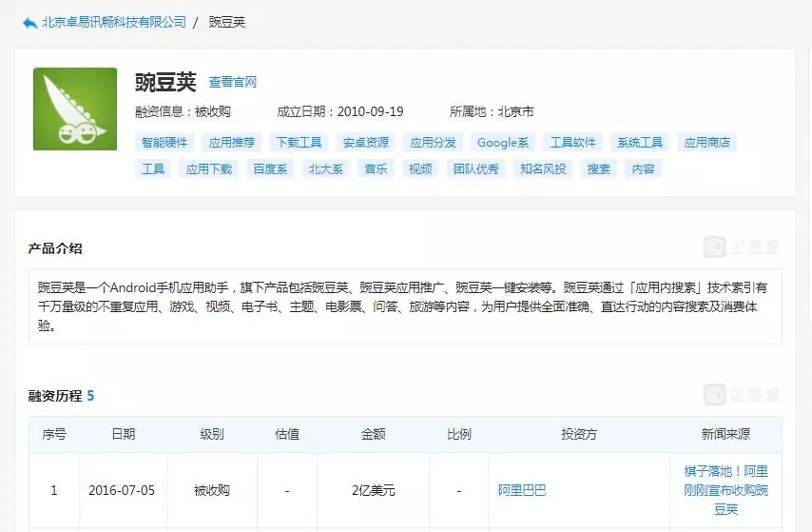The image size is (812, 532).
Task: Select the 下载工具 tag
Action: pyautogui.click(x=299, y=142)
